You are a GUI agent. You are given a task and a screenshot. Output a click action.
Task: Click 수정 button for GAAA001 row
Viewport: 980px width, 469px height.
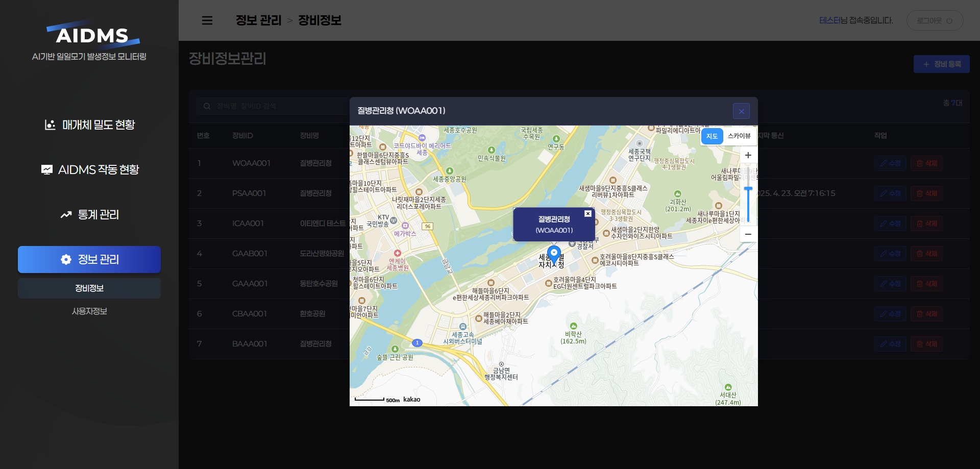pyautogui.click(x=890, y=284)
